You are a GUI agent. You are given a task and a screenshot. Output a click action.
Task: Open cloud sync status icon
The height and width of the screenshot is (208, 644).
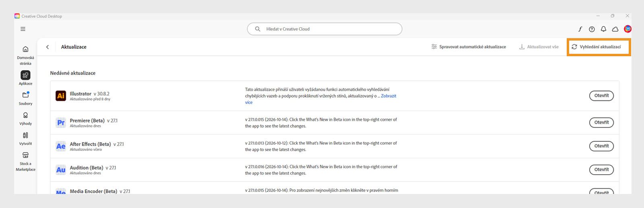coord(615,29)
